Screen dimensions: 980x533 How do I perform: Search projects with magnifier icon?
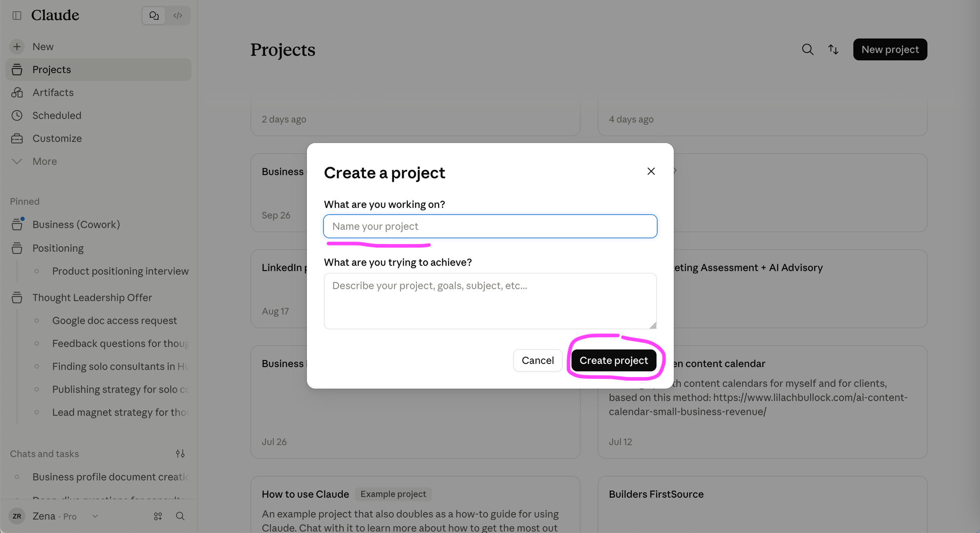tap(808, 49)
